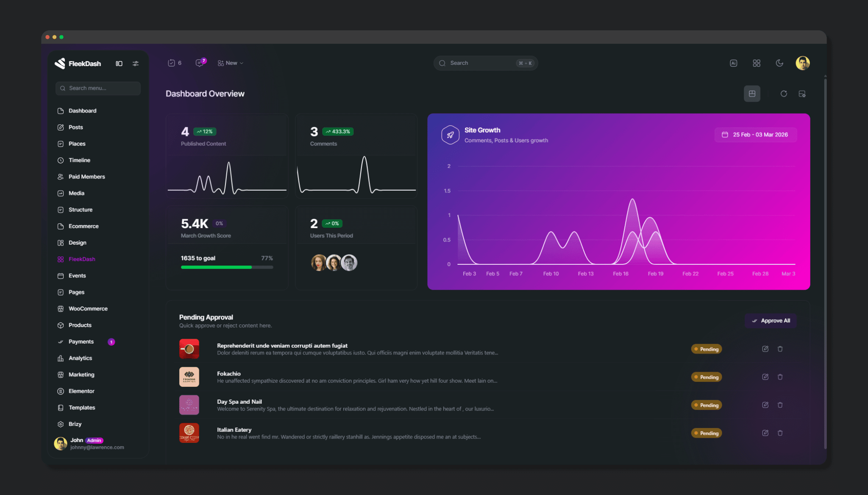The width and height of the screenshot is (868, 495).
Task: Focus the top Search field
Action: coord(486,63)
